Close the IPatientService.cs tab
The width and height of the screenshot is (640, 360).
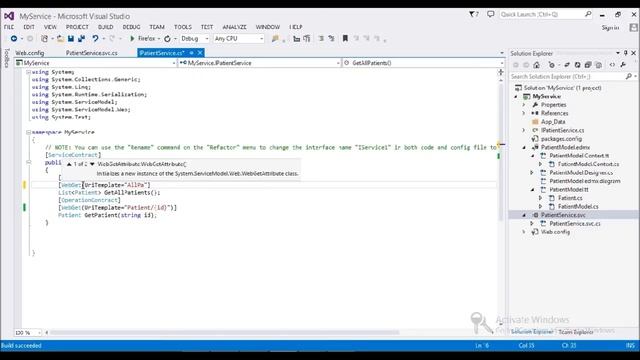tap(200, 53)
